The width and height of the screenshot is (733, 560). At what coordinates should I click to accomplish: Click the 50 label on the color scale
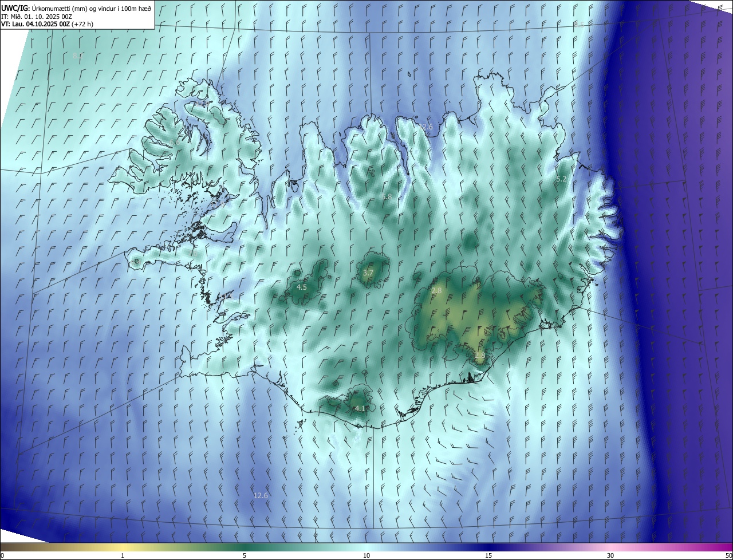[x=728, y=555]
